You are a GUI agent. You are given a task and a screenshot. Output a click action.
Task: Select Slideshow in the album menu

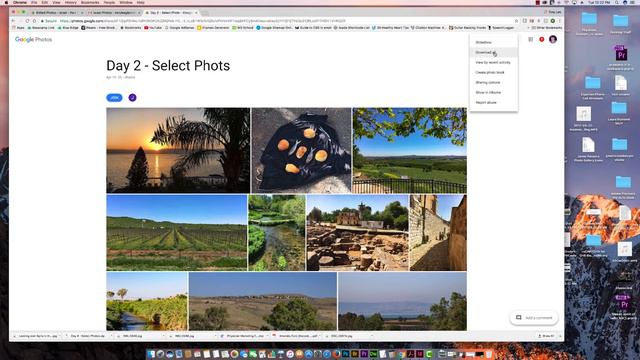[483, 42]
